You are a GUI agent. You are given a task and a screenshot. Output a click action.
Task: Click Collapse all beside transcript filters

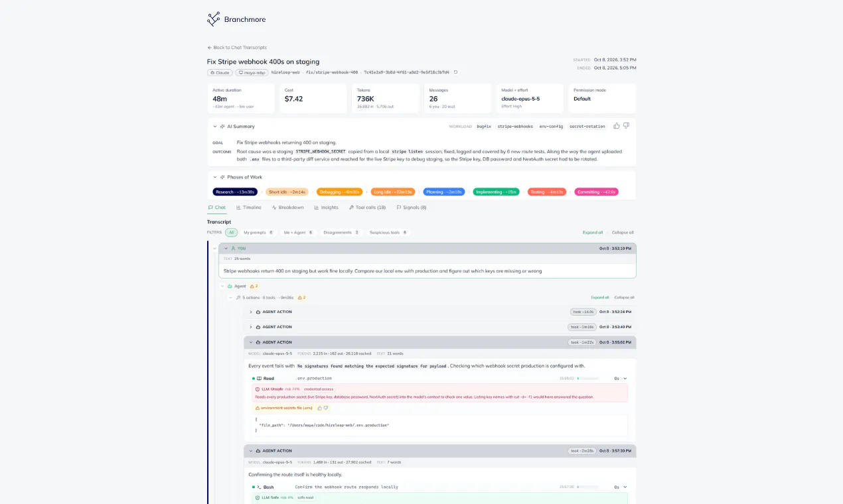(x=623, y=233)
